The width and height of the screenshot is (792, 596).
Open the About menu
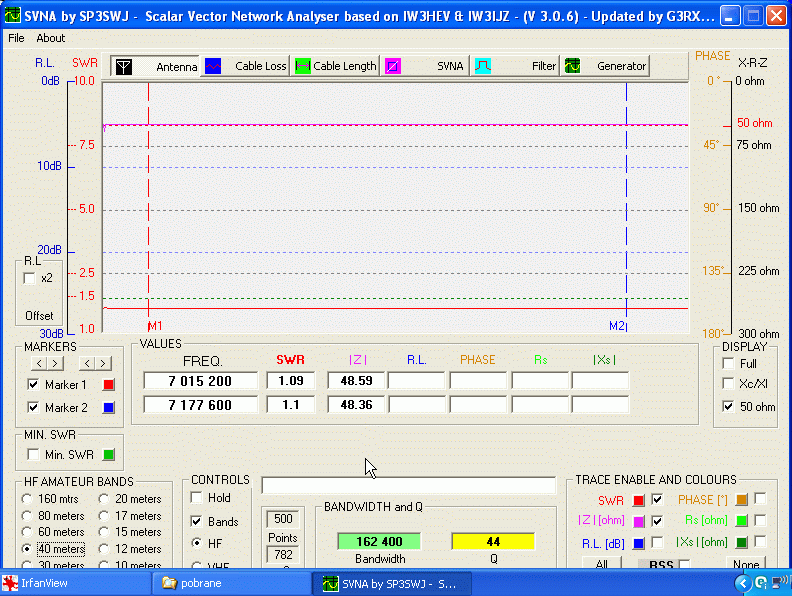[x=51, y=38]
